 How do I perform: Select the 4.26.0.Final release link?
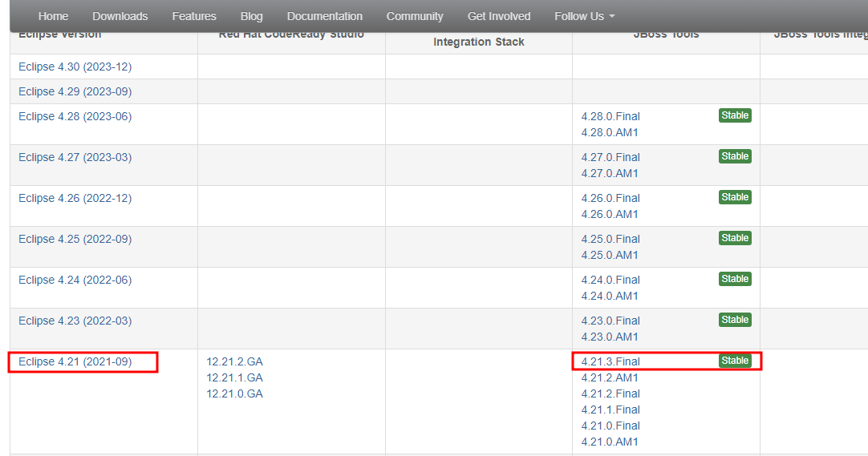coord(610,199)
